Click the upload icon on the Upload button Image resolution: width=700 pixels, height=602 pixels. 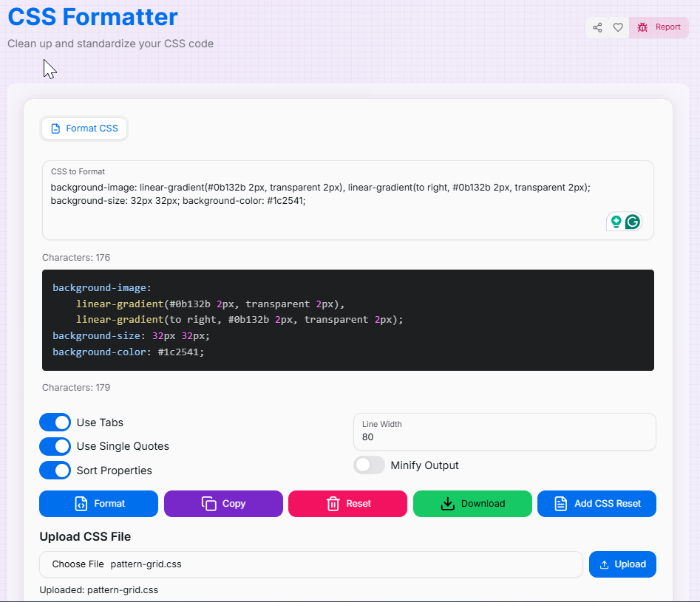[605, 564]
